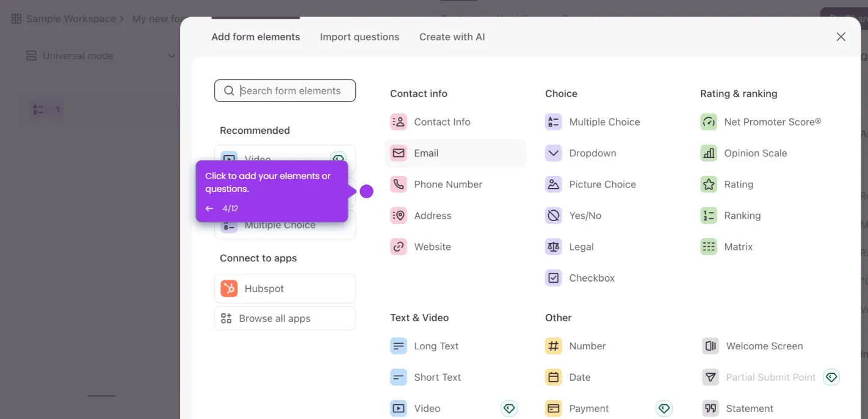Connect the Hubspot app
This screenshot has height=419, width=868.
coord(285,288)
